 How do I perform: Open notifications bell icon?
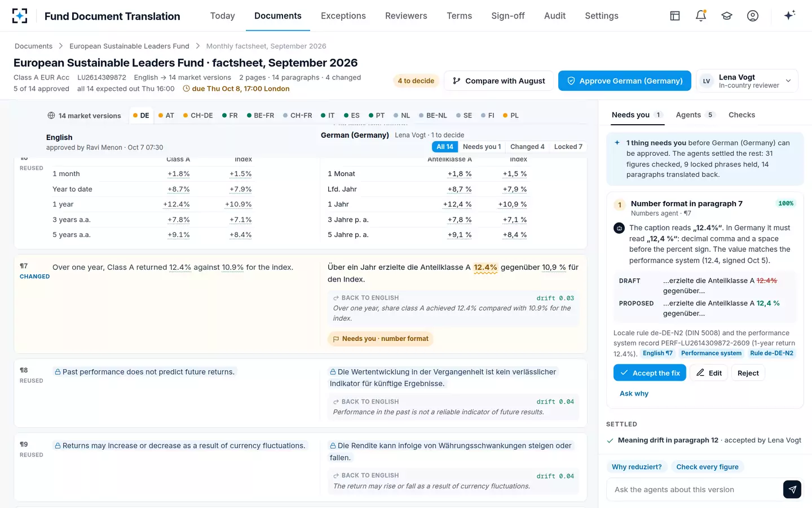(x=701, y=16)
